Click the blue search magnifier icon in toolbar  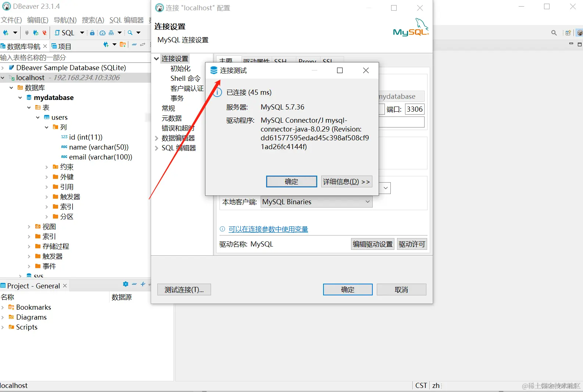pyautogui.click(x=130, y=33)
